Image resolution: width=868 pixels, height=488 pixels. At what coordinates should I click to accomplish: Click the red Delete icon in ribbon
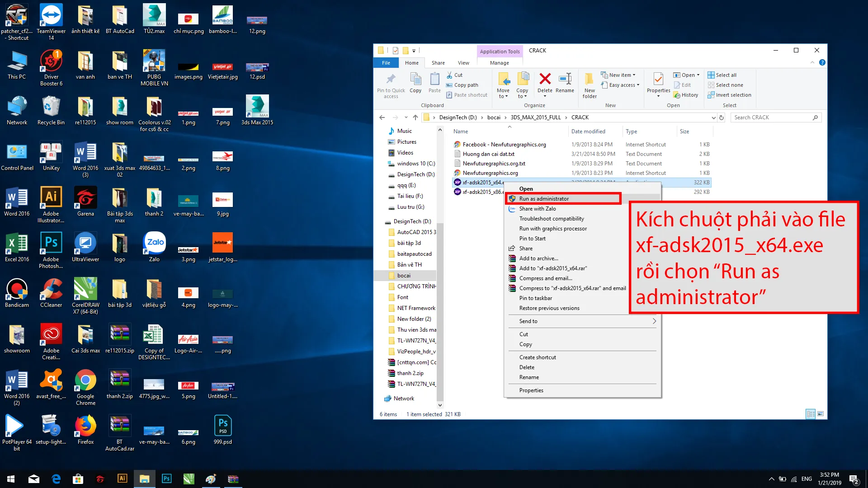[545, 80]
